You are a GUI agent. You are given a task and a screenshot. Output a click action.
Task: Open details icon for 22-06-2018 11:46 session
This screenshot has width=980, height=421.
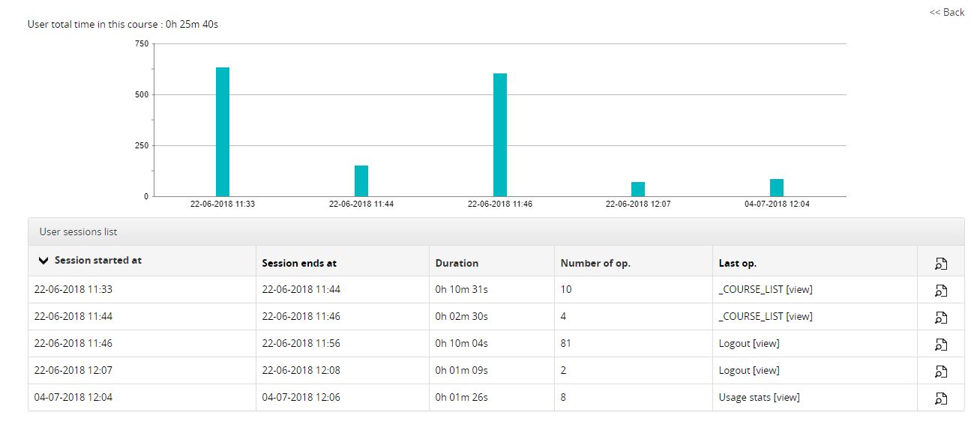(x=940, y=345)
